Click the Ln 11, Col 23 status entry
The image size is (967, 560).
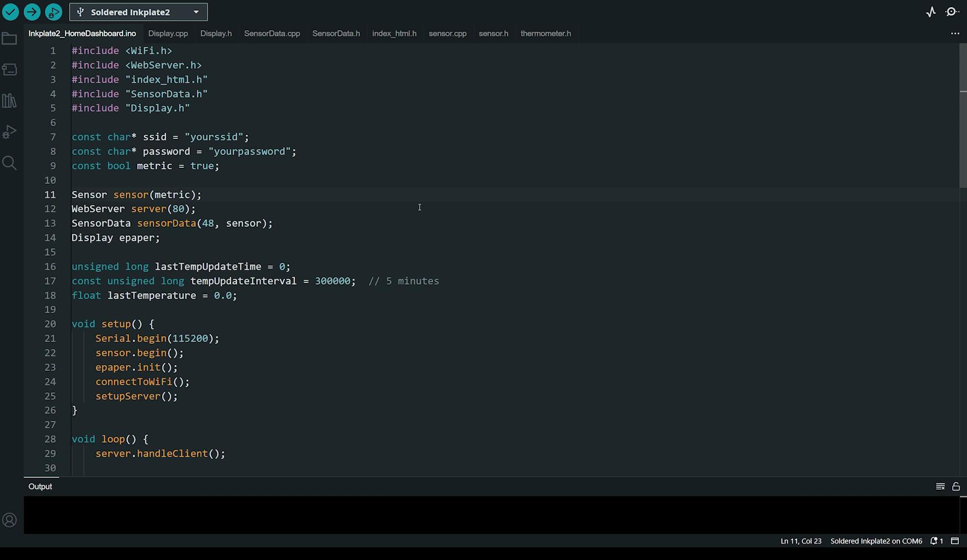tap(801, 541)
